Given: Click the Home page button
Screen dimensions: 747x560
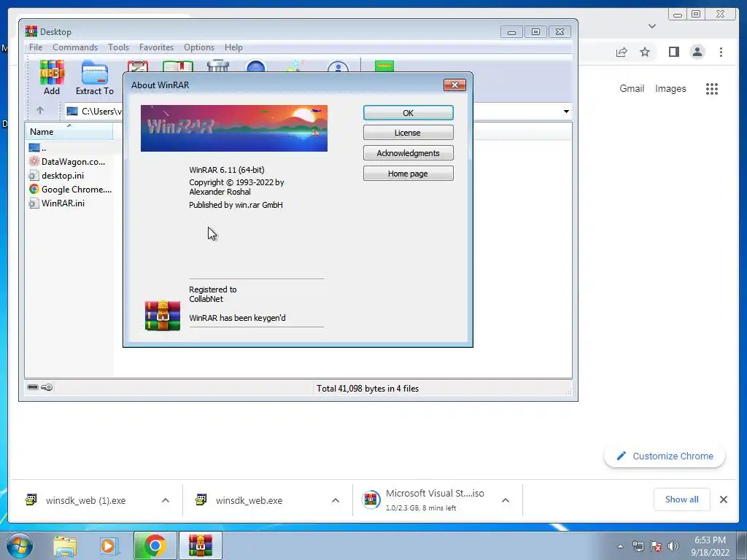Looking at the screenshot, I should [409, 174].
